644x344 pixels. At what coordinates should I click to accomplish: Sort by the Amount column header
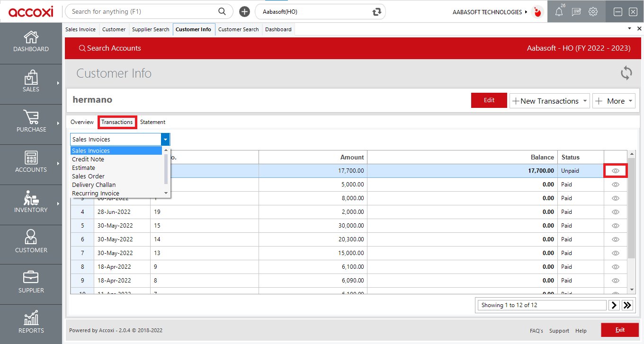(x=313, y=157)
